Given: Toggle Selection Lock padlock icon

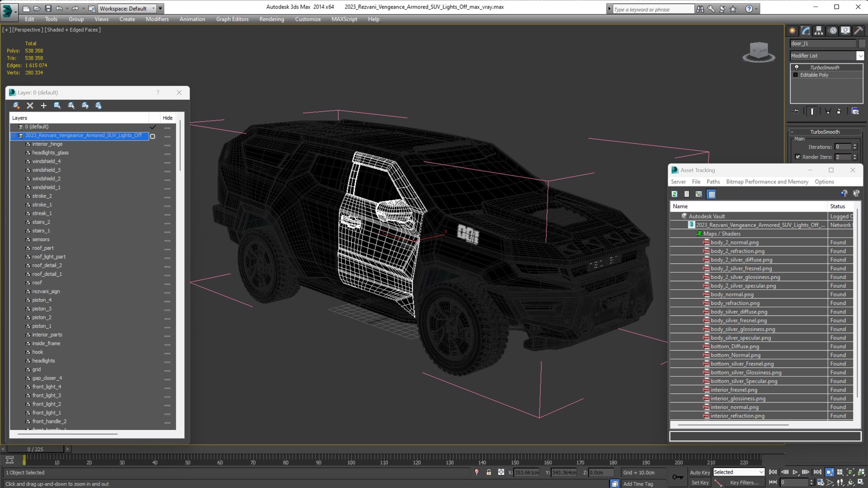Looking at the screenshot, I should pos(489,472).
